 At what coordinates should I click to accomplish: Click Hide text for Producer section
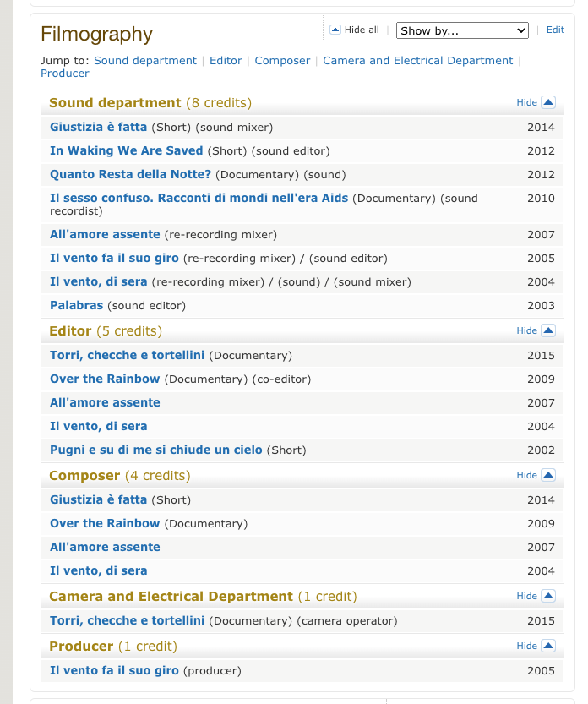(x=526, y=646)
